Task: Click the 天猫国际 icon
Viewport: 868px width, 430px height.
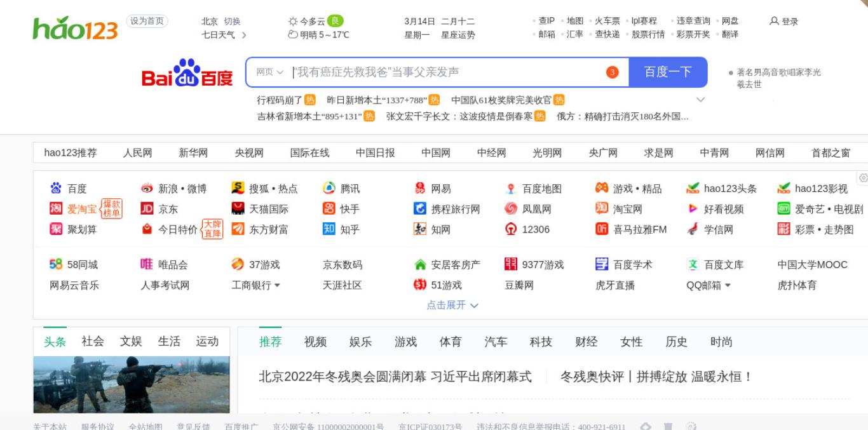Action: (x=238, y=209)
